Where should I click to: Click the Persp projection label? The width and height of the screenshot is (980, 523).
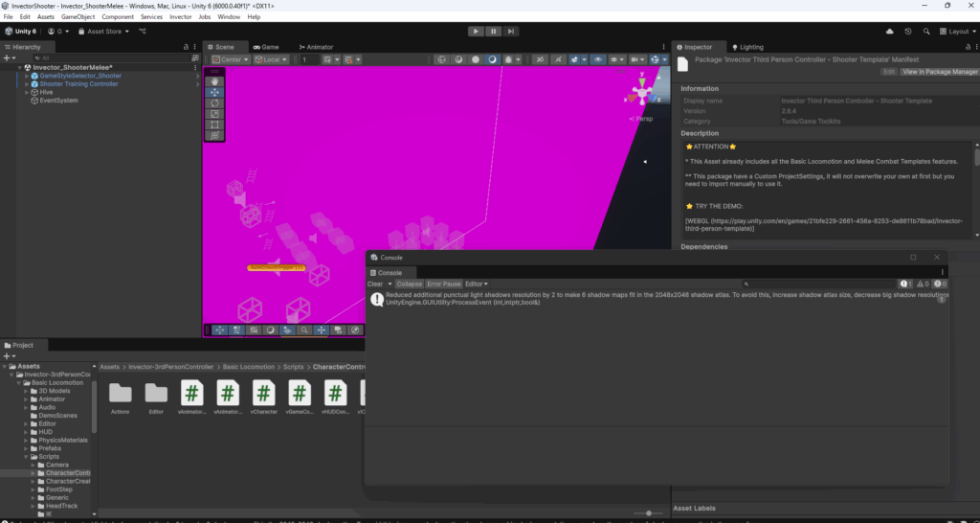coord(643,119)
